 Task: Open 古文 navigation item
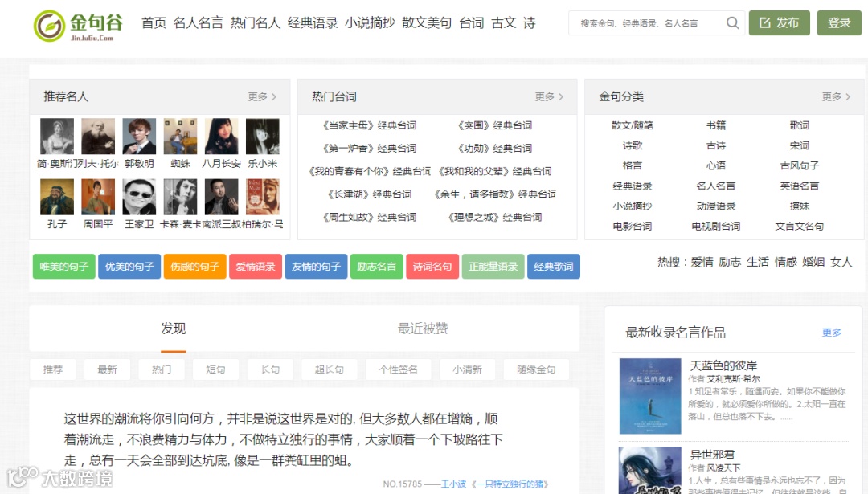(504, 23)
